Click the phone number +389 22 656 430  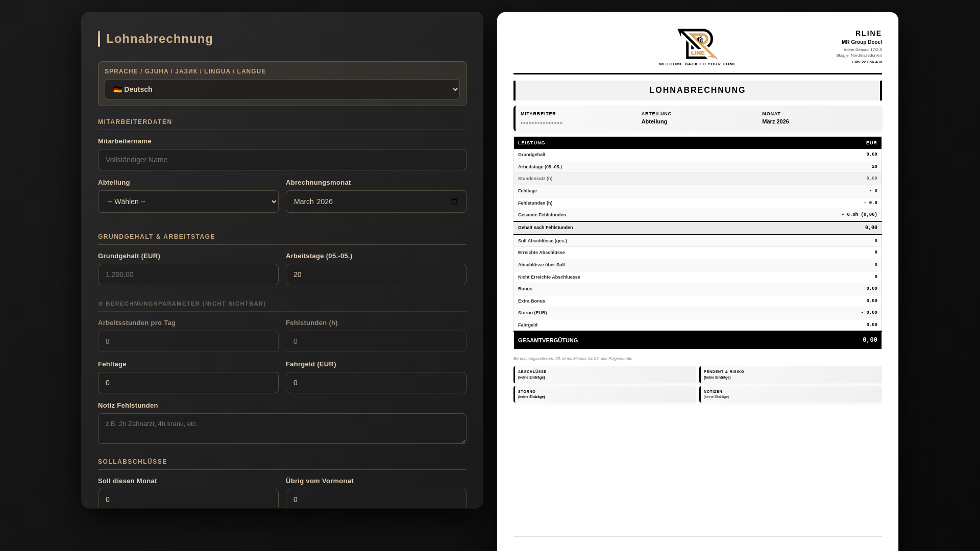pyautogui.click(x=866, y=62)
